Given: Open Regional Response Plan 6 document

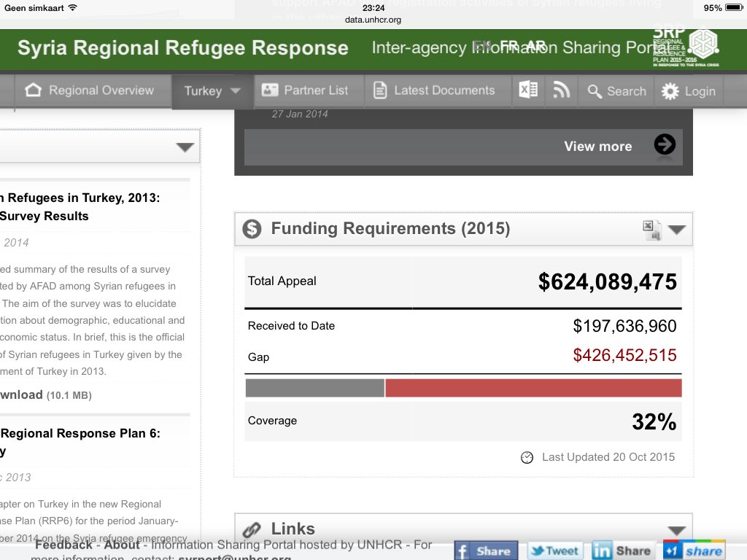Looking at the screenshot, I should coord(80,442).
